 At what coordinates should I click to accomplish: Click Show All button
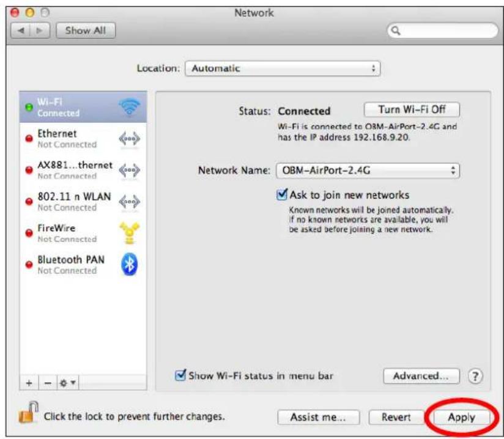point(86,31)
